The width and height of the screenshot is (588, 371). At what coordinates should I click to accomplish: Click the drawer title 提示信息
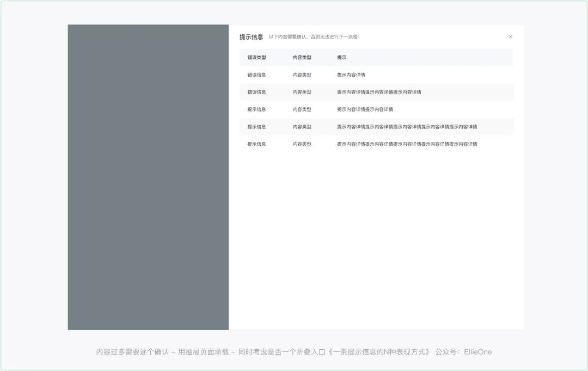[x=251, y=37]
